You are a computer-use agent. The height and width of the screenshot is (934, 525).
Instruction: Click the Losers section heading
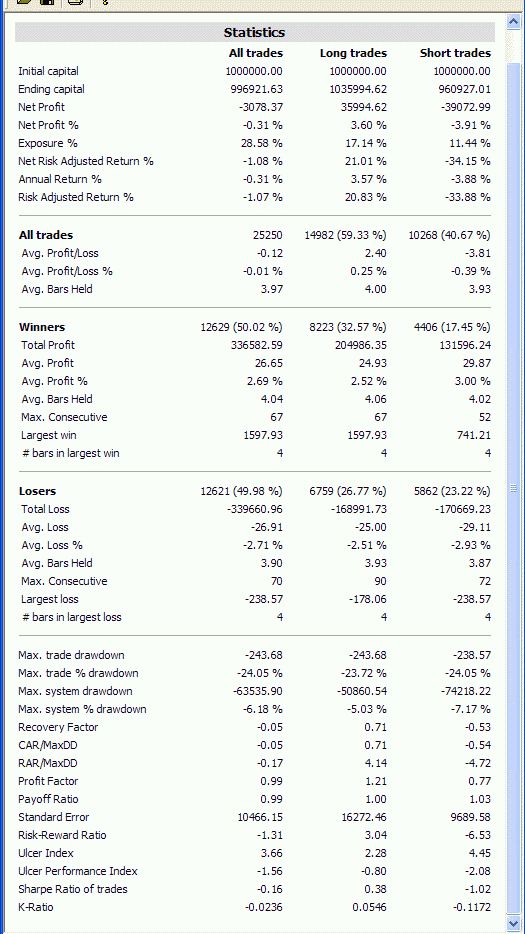click(38, 491)
